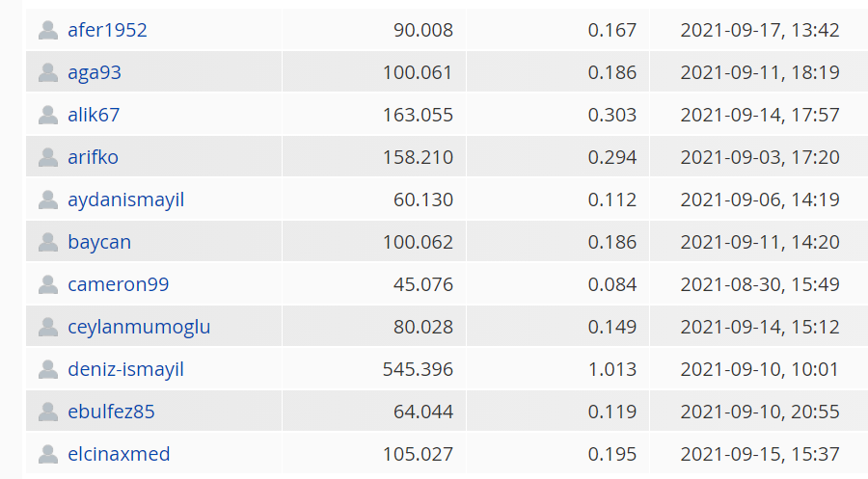Image resolution: width=868 pixels, height=479 pixels.
Task: Follow the cameron99 profile link
Action: (x=118, y=284)
